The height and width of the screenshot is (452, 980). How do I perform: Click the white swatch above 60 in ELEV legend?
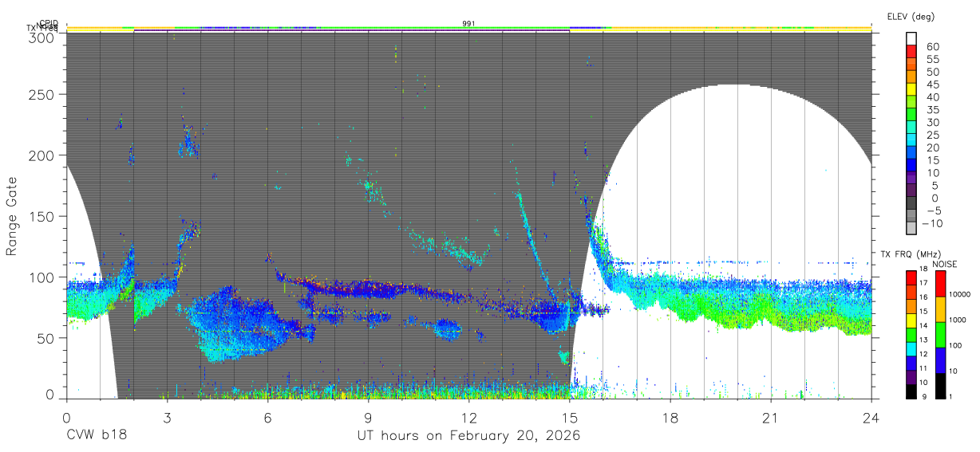point(911,38)
